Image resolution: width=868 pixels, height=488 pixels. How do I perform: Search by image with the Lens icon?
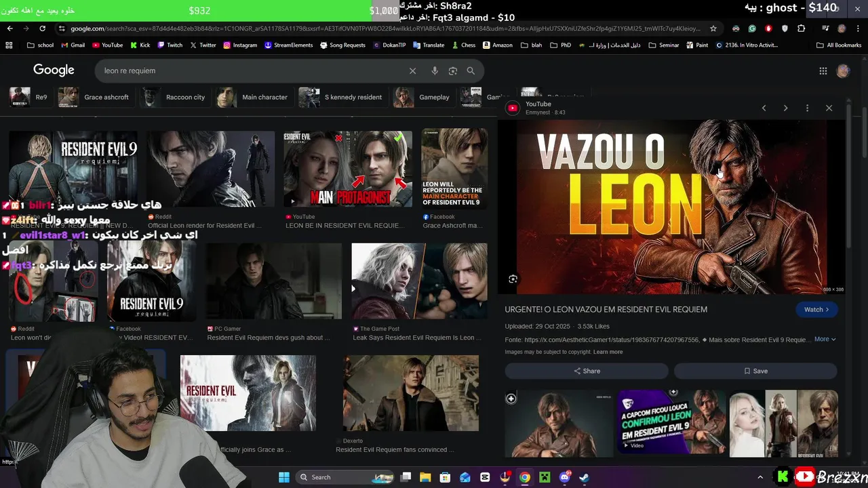(x=453, y=70)
